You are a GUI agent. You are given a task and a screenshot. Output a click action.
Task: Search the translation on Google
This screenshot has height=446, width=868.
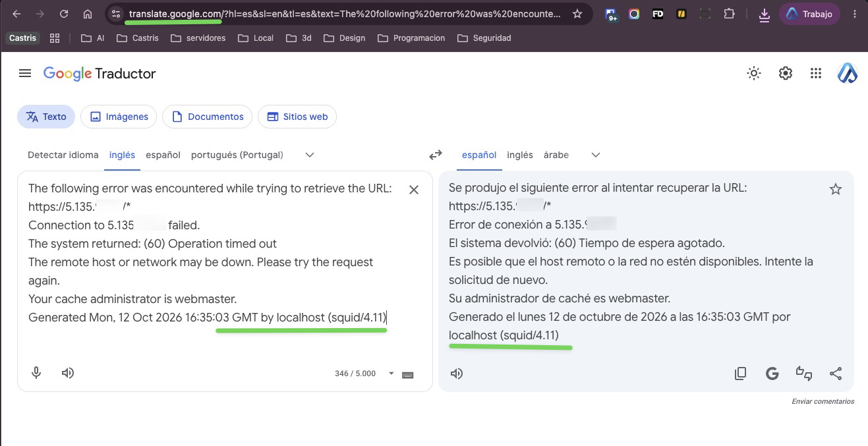point(772,374)
